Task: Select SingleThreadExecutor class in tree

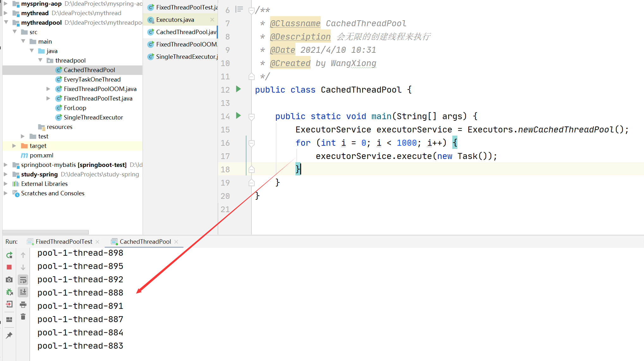Action: [x=93, y=117]
